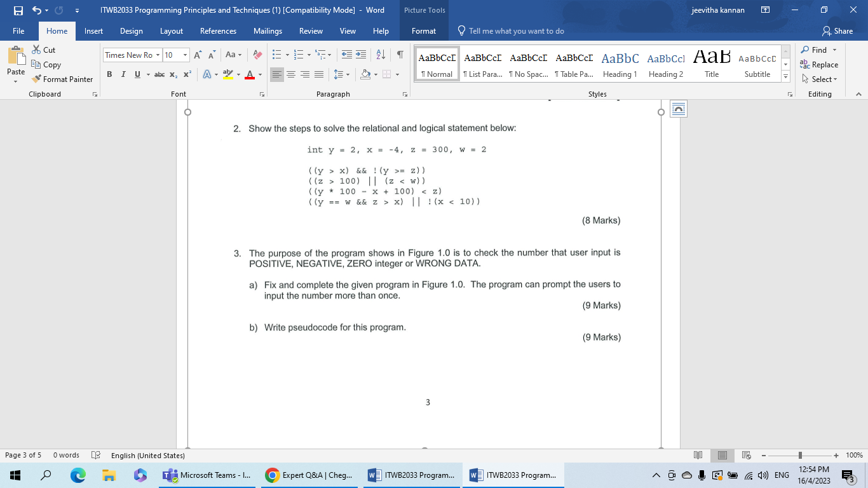The image size is (868, 488).
Task: Toggle strikethrough formatting
Action: (x=160, y=74)
